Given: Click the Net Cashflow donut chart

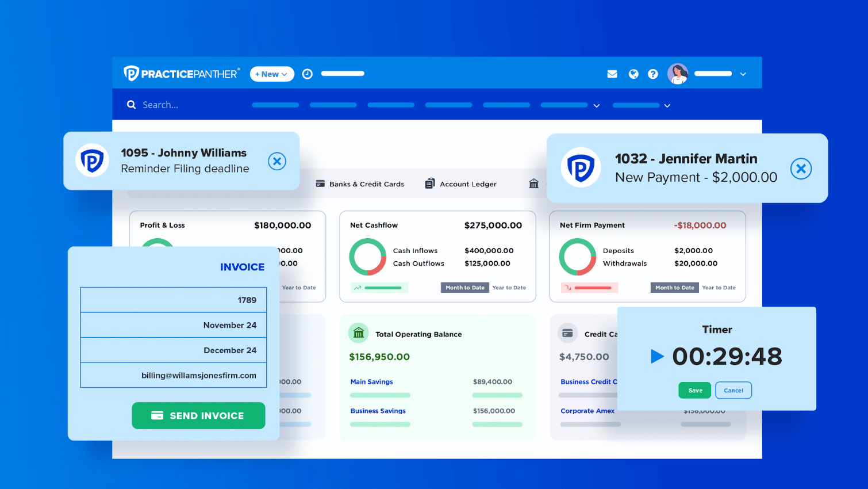Looking at the screenshot, I should (x=368, y=257).
